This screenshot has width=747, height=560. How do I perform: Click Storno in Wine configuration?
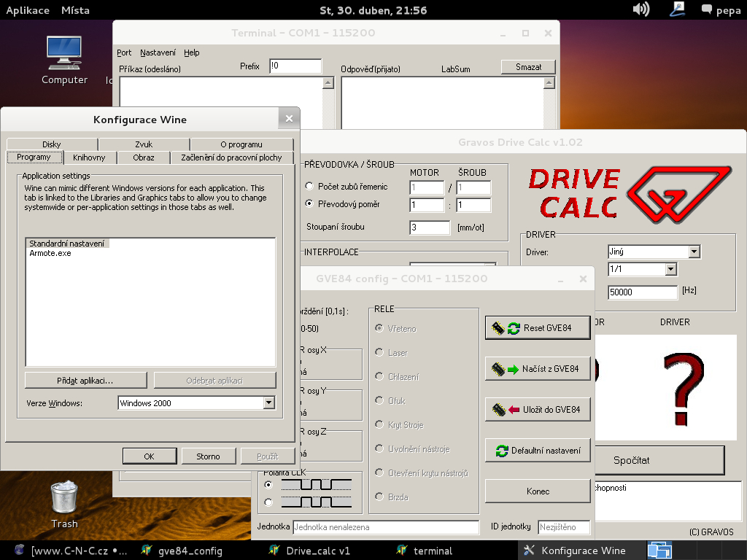click(x=209, y=456)
